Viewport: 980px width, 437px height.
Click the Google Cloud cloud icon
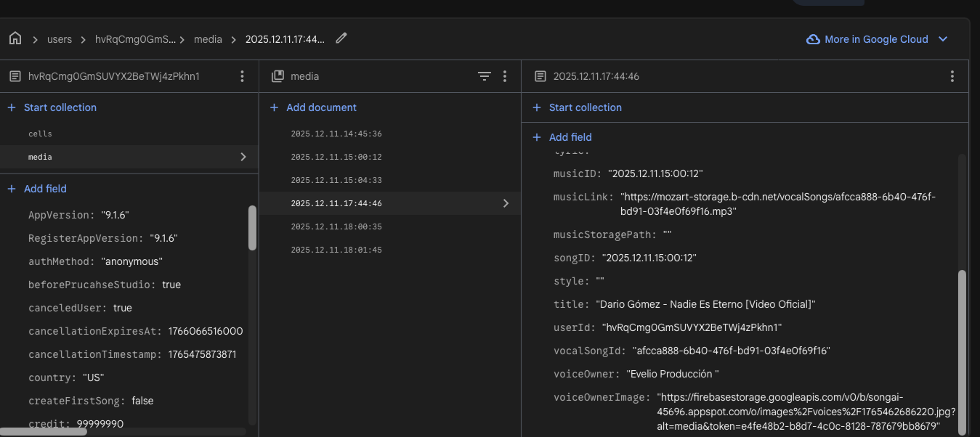tap(814, 39)
